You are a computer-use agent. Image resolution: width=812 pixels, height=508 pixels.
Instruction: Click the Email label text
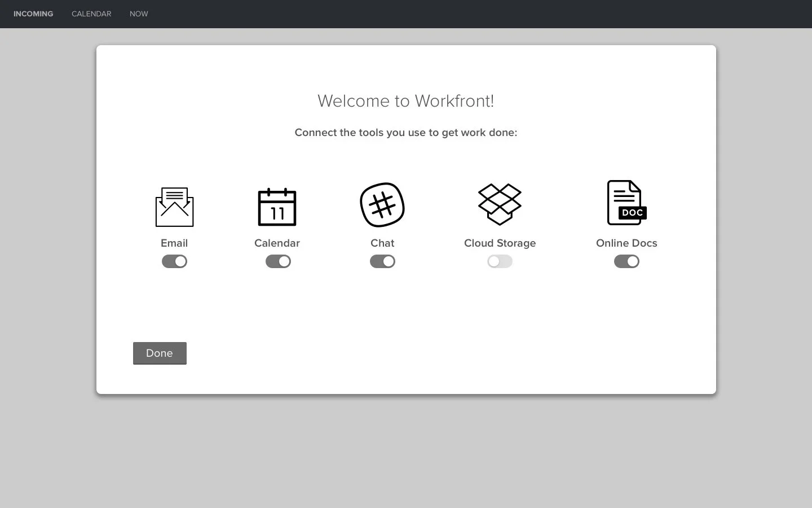coord(174,243)
